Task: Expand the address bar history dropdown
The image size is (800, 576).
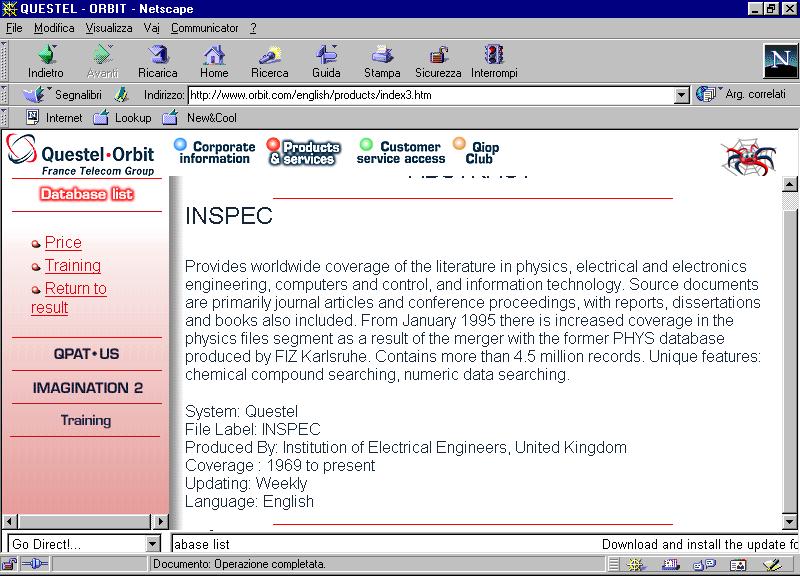Action: 682,95
